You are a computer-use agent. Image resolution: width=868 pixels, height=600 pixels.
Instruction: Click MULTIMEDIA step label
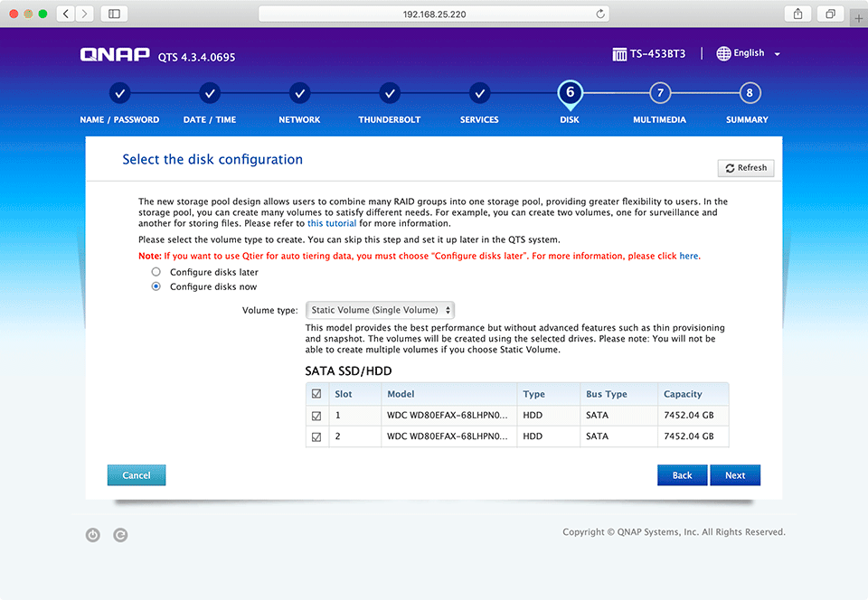(x=660, y=119)
